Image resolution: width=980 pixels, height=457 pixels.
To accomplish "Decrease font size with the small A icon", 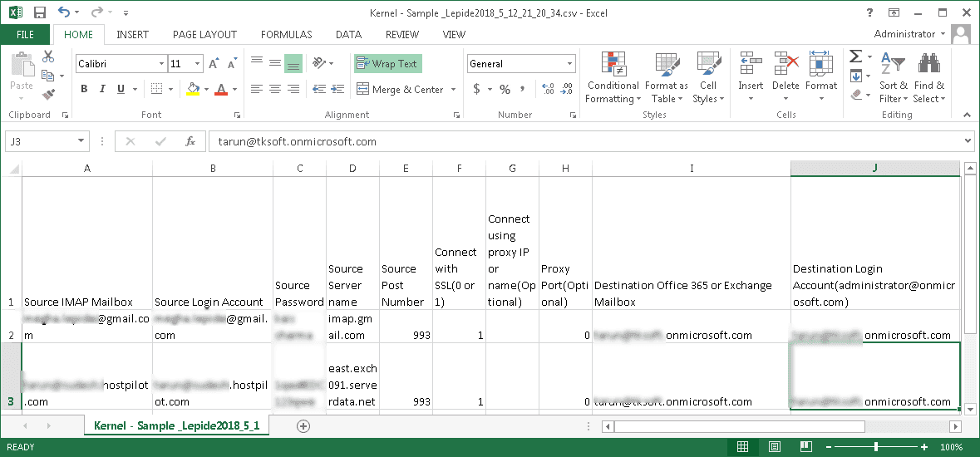I will pos(232,64).
